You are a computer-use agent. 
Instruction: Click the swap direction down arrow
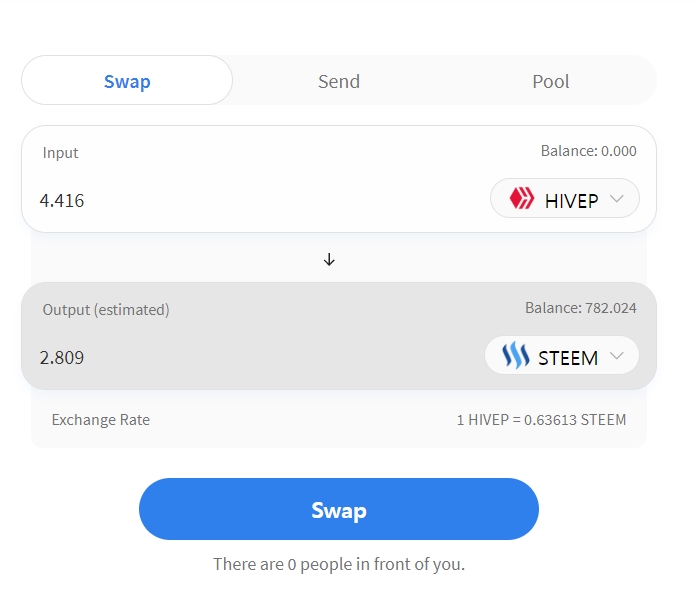pyautogui.click(x=329, y=259)
